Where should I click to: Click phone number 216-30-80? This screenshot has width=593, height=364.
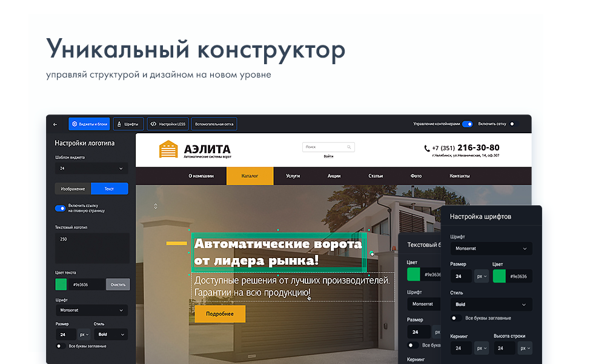tap(479, 147)
